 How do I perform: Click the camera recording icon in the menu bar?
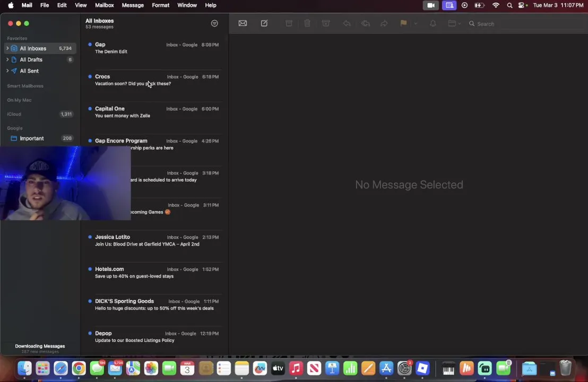pyautogui.click(x=431, y=5)
